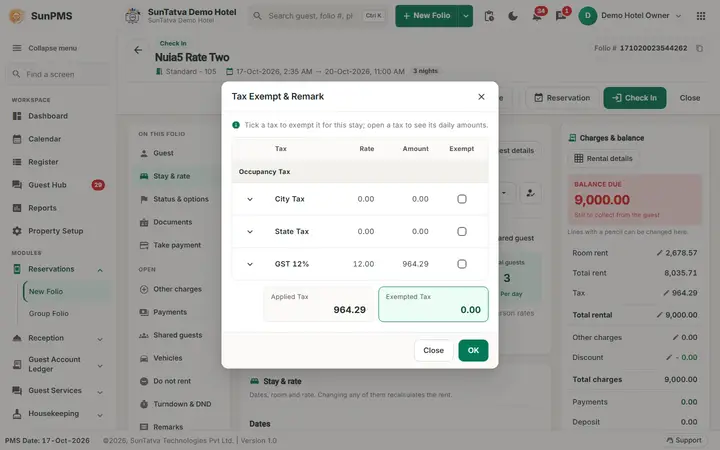The width and height of the screenshot is (720, 450).
Task: Click the Collapse menu hamburger icon
Action: (17, 48)
